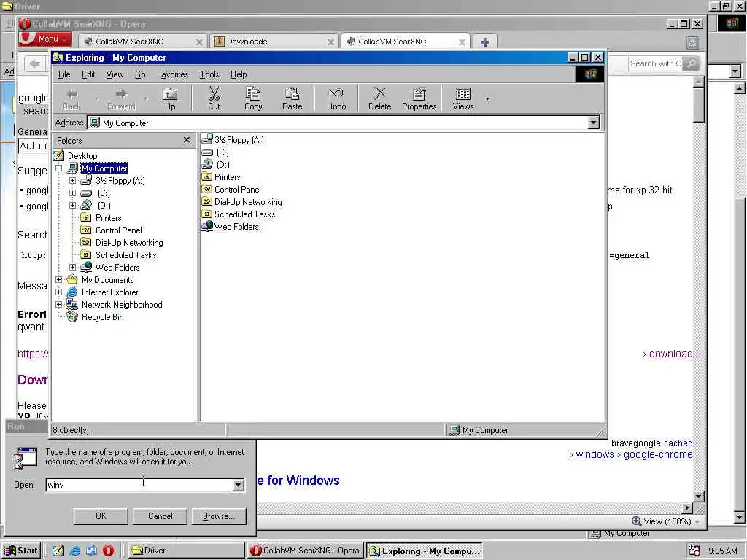Image resolution: width=747 pixels, height=560 pixels.
Task: Go Up one level using toolbar icon
Action: coord(170,98)
